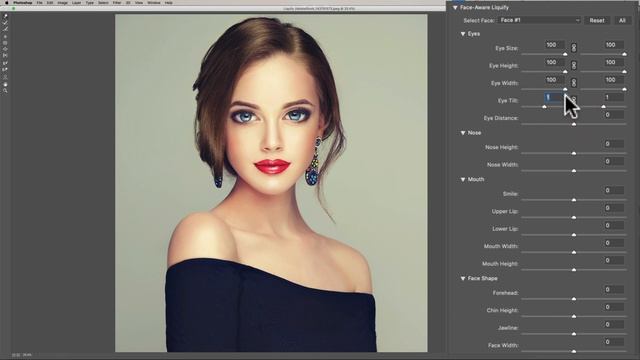Click the Smile value field

(613, 190)
